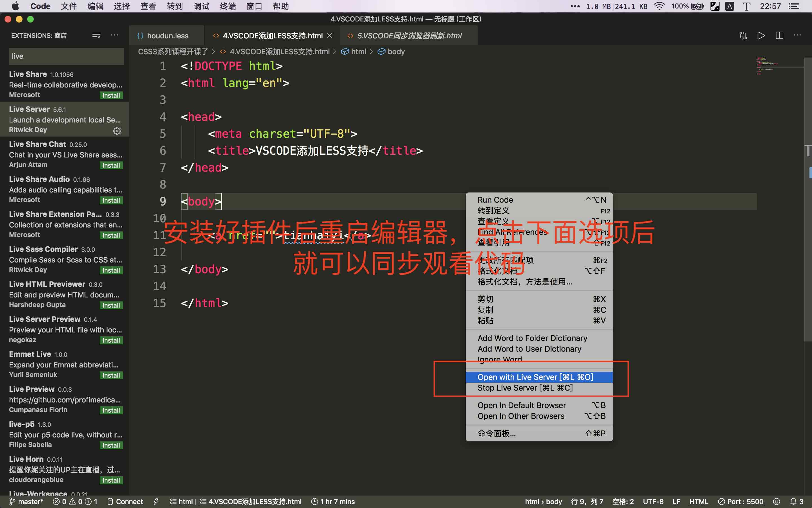Click master* git branch in status bar
Screen dimensions: 812x508
pyautogui.click(x=26, y=502)
